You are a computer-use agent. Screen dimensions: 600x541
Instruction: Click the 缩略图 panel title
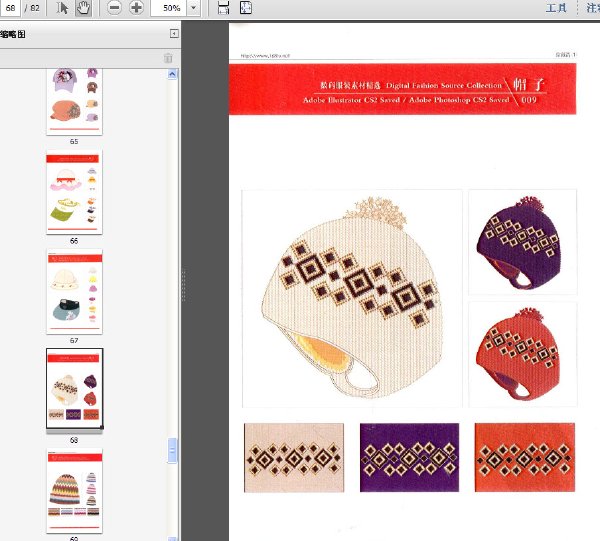pos(13,34)
